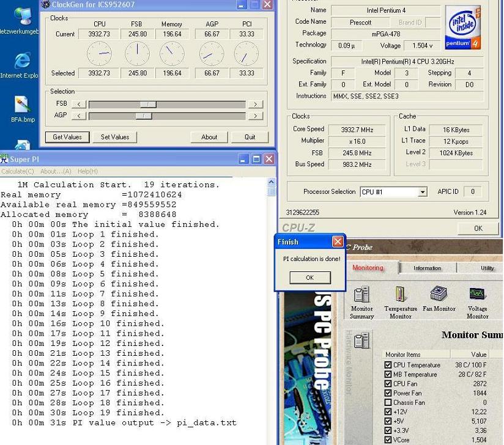Close the Finish dialog with X
This screenshot has width=504, height=445.
tap(338, 241)
